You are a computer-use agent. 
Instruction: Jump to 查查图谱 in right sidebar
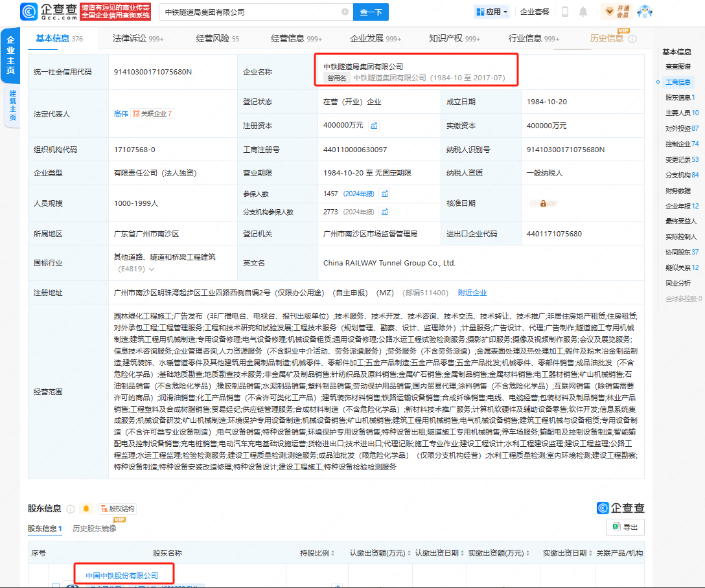tap(678, 67)
